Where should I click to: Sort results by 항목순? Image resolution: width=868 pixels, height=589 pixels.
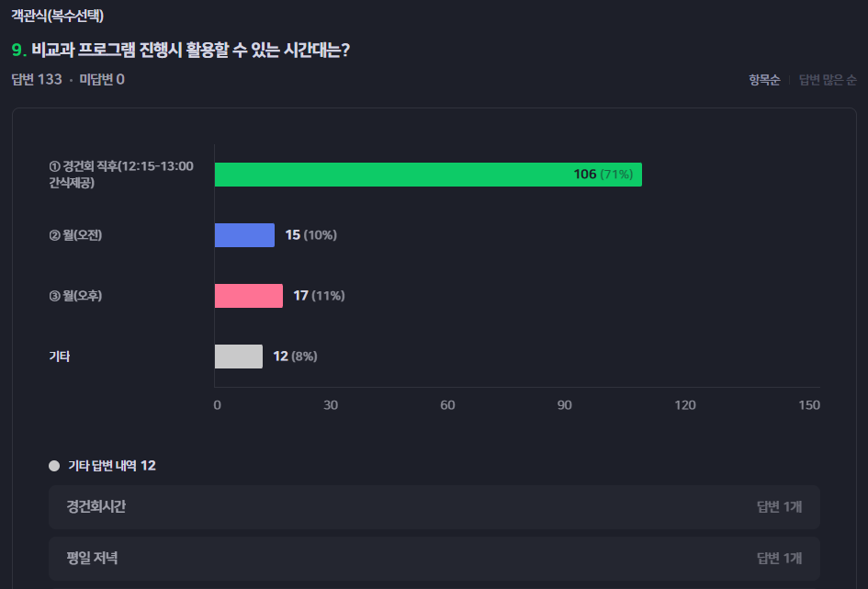click(764, 80)
